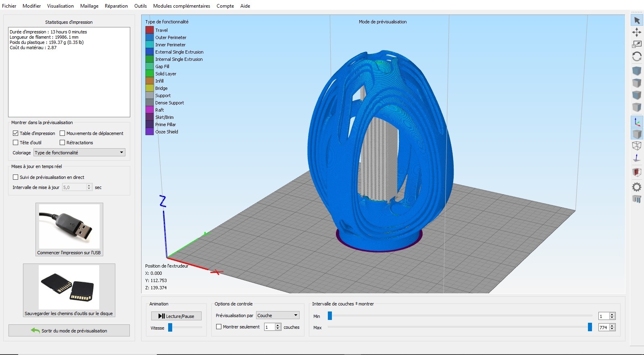
Task: Switch to wireframe cube rendering
Action: 637,145
